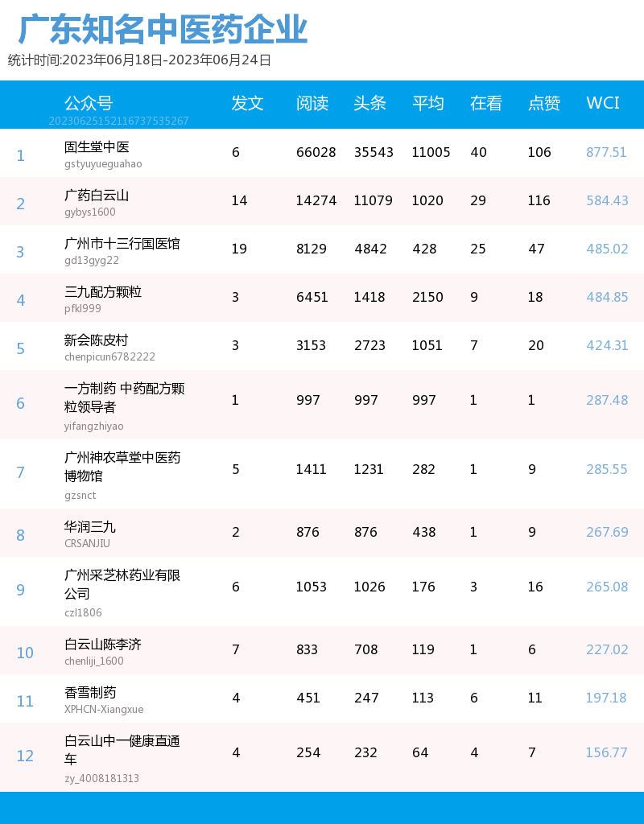Viewport: 644px width, 824px height.
Task: Click the 香雪制药 account name
Action: coord(89,693)
